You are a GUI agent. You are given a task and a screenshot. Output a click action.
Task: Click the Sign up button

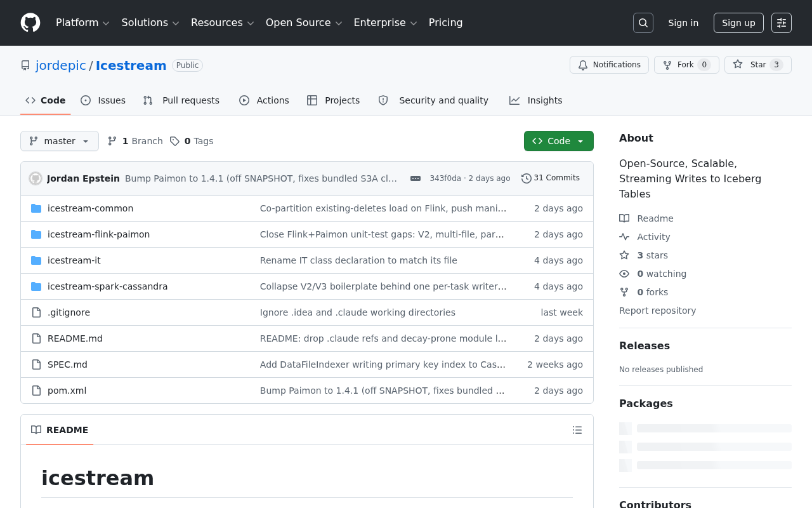(x=738, y=23)
